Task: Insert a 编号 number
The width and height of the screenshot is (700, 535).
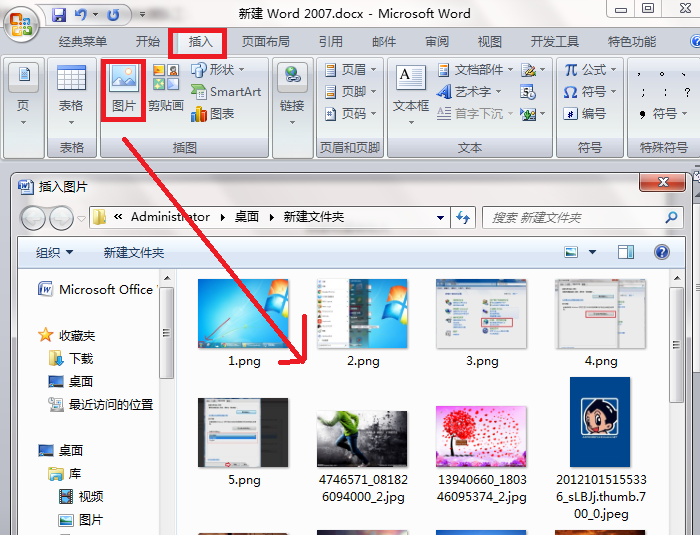Action: [x=585, y=114]
